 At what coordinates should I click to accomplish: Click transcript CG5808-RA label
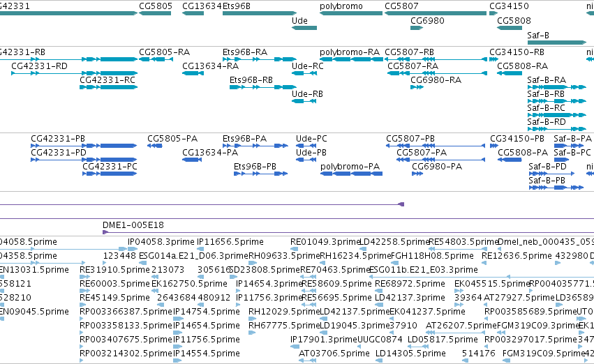(x=522, y=66)
